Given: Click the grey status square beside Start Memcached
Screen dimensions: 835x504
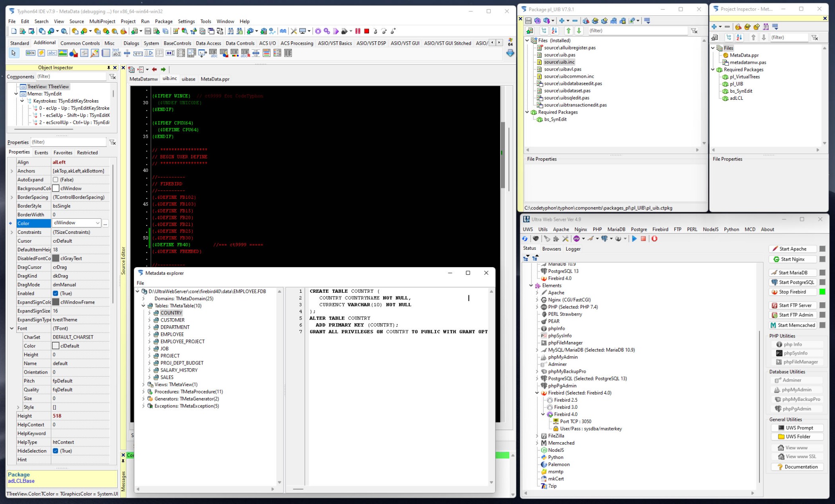Looking at the screenshot, I should pos(822,325).
